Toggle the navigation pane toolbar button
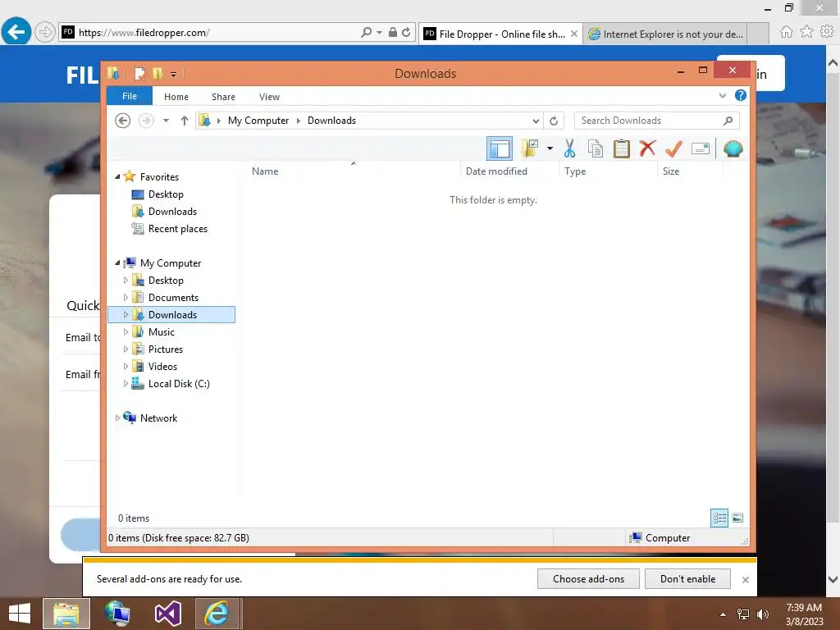 click(x=500, y=148)
